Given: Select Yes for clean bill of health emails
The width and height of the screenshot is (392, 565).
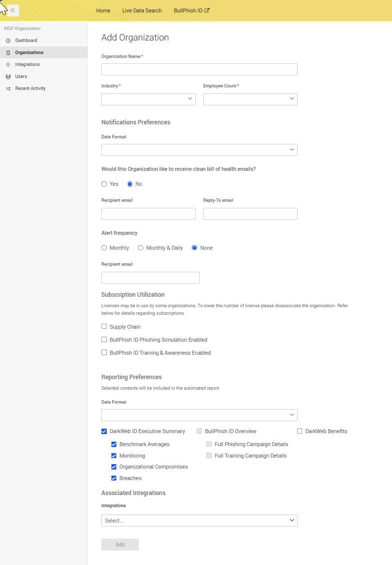Looking at the screenshot, I should tap(104, 184).
